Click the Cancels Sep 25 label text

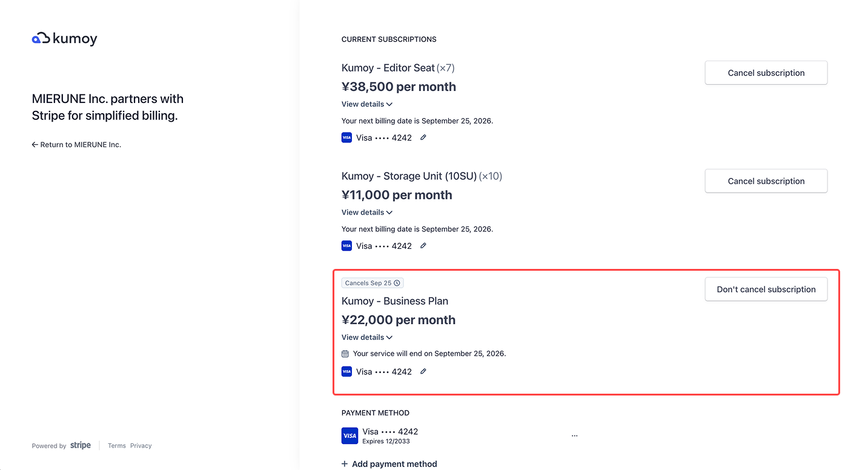pos(368,283)
